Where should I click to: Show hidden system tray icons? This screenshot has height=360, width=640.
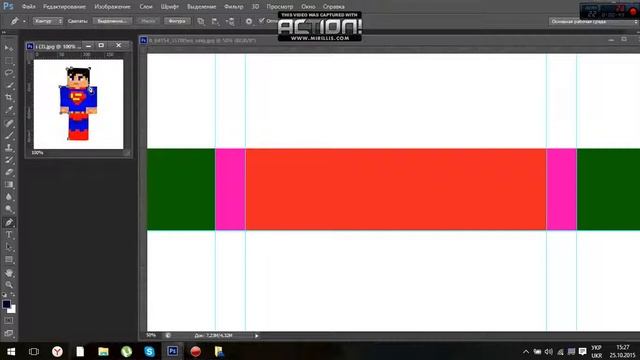point(526,352)
